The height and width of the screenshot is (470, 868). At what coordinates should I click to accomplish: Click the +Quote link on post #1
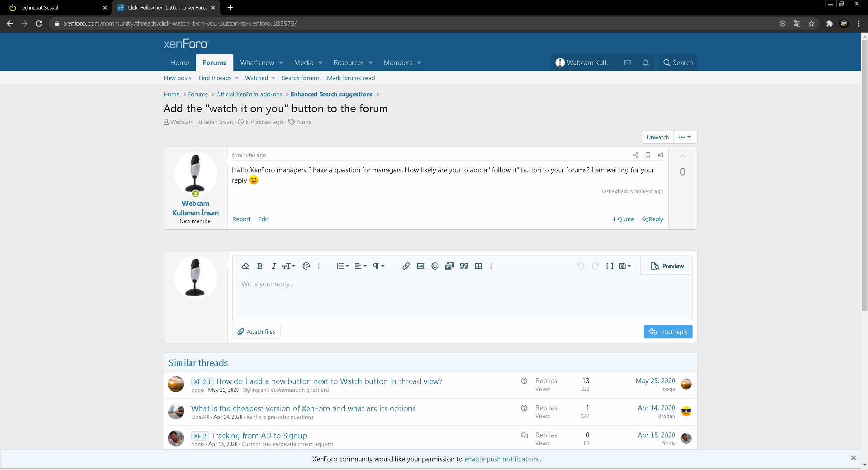tap(623, 219)
